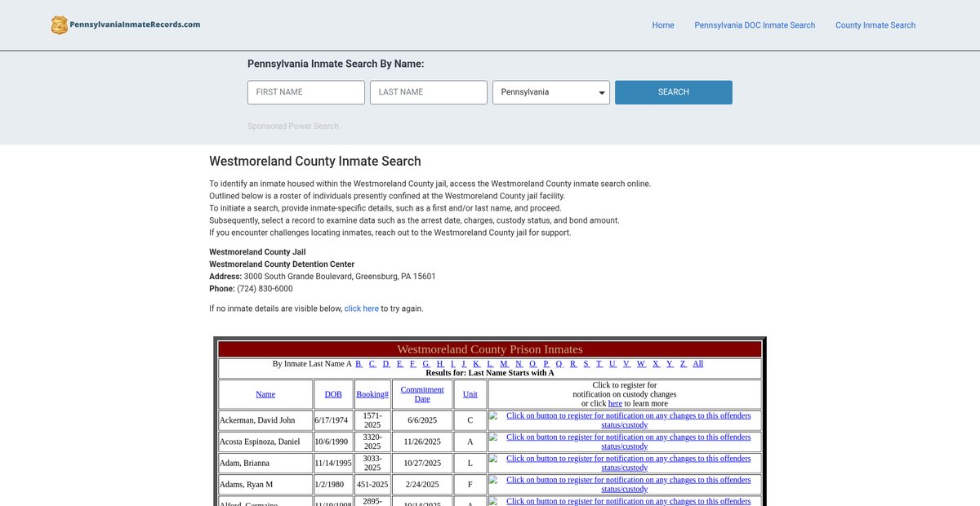Filter inmates by last name letter R
Viewport: 980px width, 506px height.
(x=572, y=364)
